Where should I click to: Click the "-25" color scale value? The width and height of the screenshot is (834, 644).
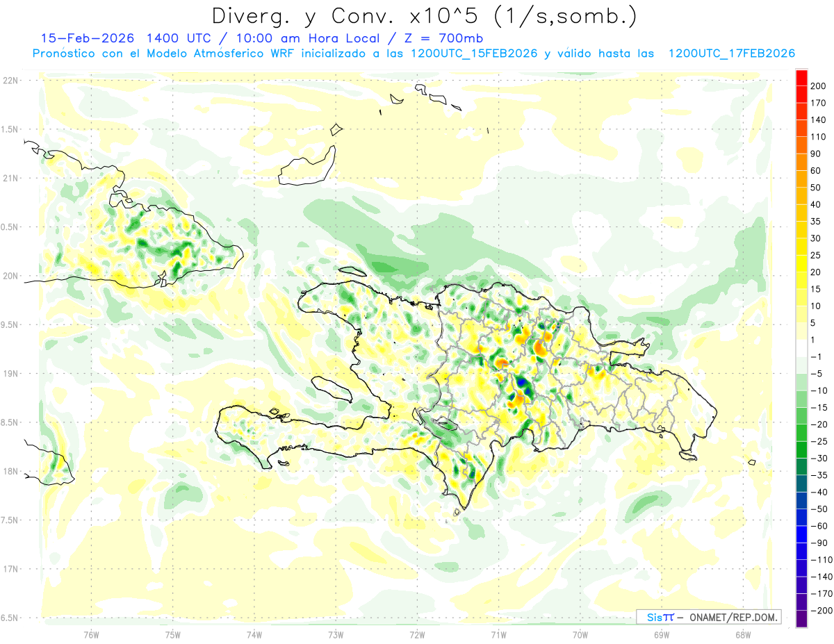point(819,442)
